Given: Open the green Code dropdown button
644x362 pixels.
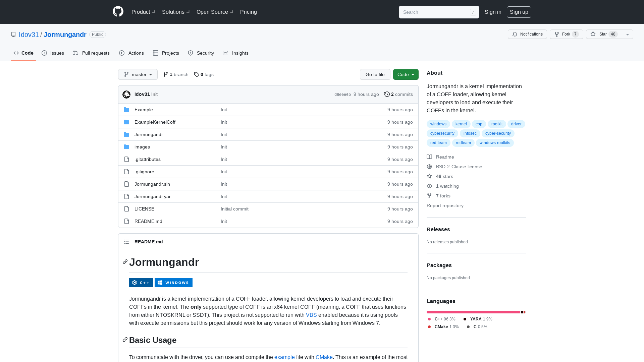Looking at the screenshot, I should pyautogui.click(x=406, y=74).
